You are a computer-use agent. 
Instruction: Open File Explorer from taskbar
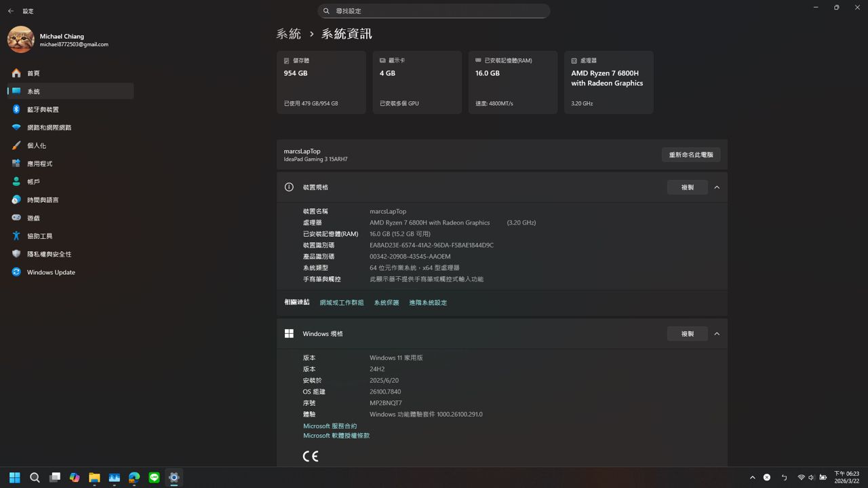coord(94,477)
